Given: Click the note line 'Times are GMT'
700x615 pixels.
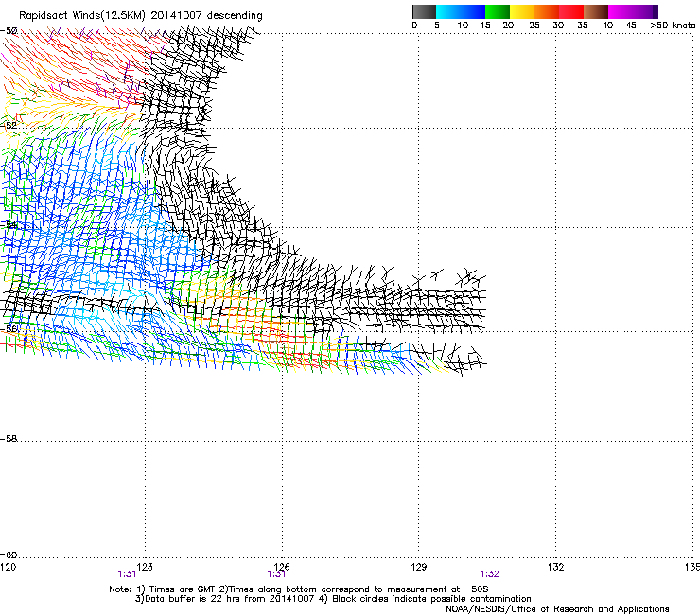Looking at the screenshot, I should 183,589.
